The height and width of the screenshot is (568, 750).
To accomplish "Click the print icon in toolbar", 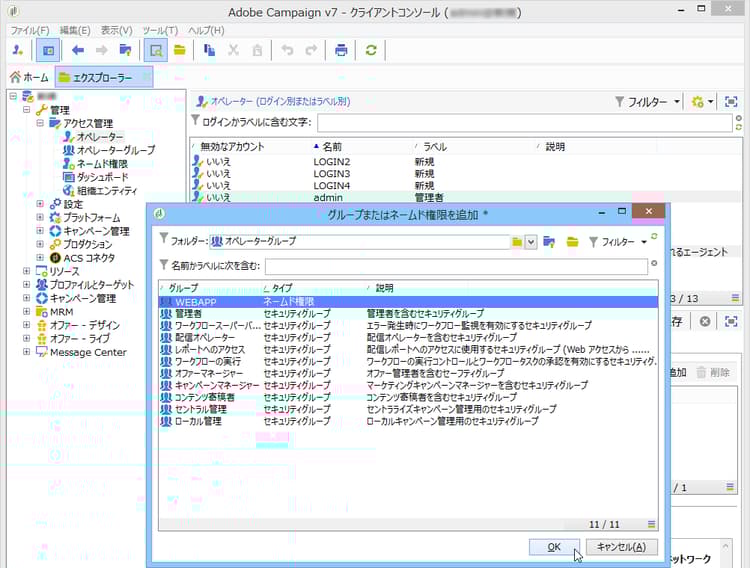I will [341, 50].
